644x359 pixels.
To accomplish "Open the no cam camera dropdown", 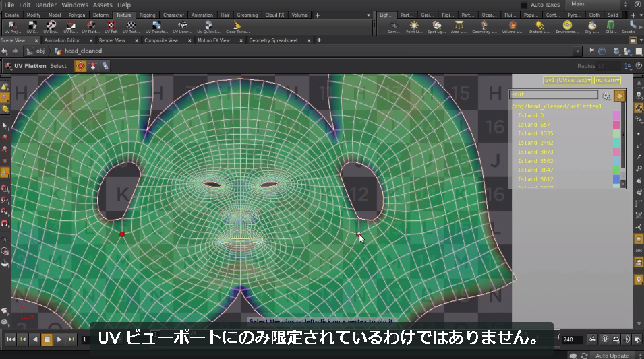I will [607, 80].
